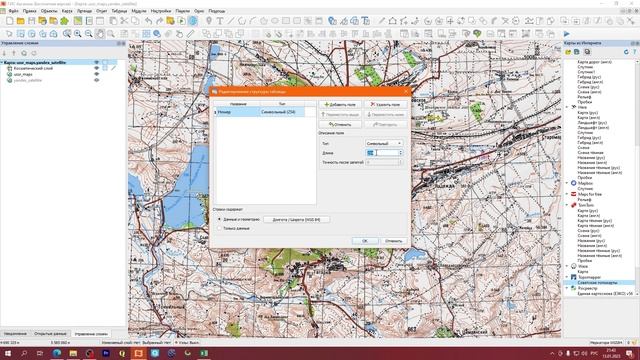Image resolution: width=640 pixels, height=360 pixels.
Task: Redo the action using the toolbar arrow
Action: point(160,21)
